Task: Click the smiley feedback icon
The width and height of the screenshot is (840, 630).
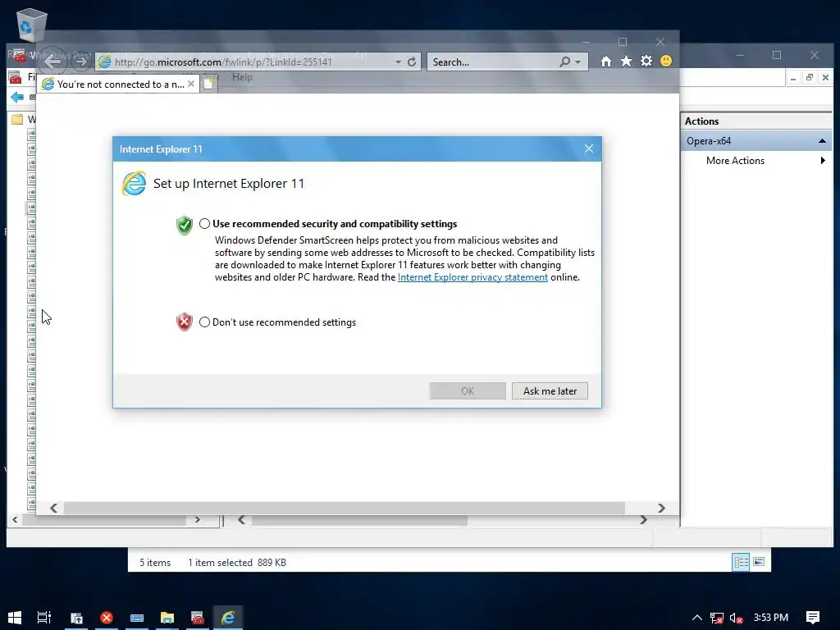Action: [666, 61]
